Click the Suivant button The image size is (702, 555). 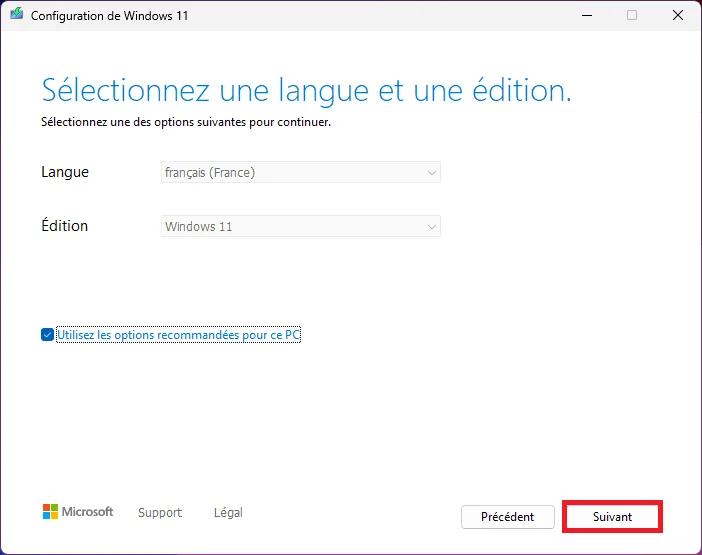[x=612, y=517]
